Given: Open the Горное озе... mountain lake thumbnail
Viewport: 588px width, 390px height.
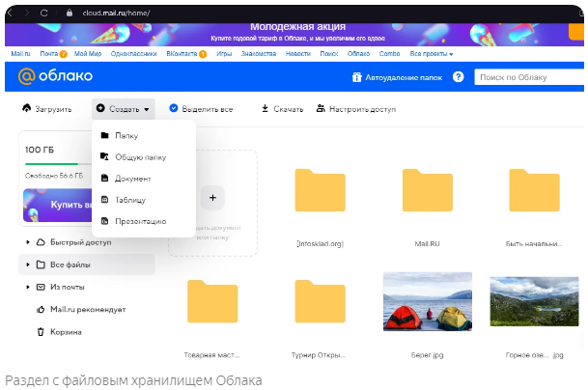Looking at the screenshot, I should point(534,301).
